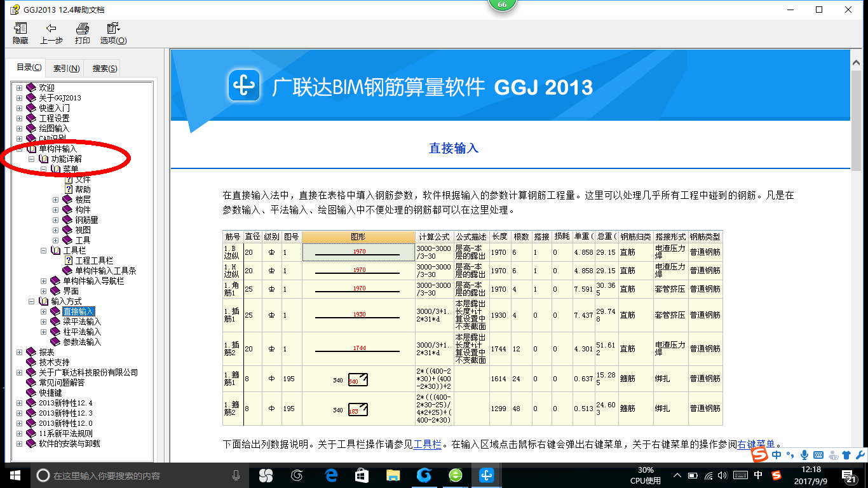This screenshot has width=868, height=488.
Task: Select the highlighted 直接输入 topic
Action: pos(79,311)
